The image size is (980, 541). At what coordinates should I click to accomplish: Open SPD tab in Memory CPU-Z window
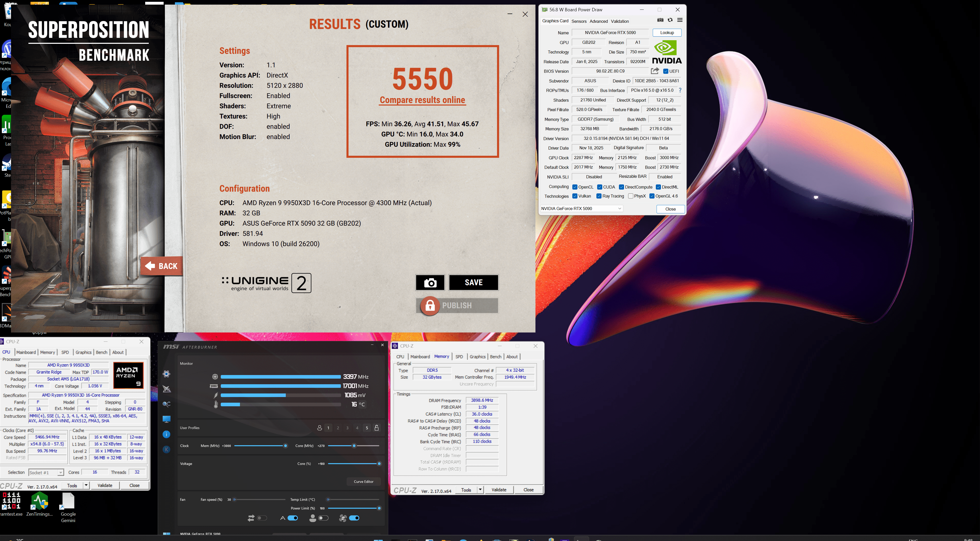point(459,357)
